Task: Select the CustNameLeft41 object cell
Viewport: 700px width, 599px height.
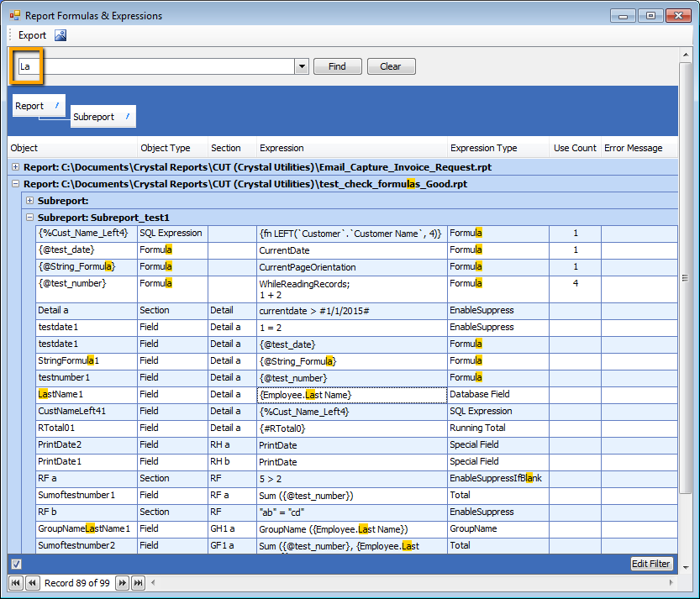Action: [87, 411]
